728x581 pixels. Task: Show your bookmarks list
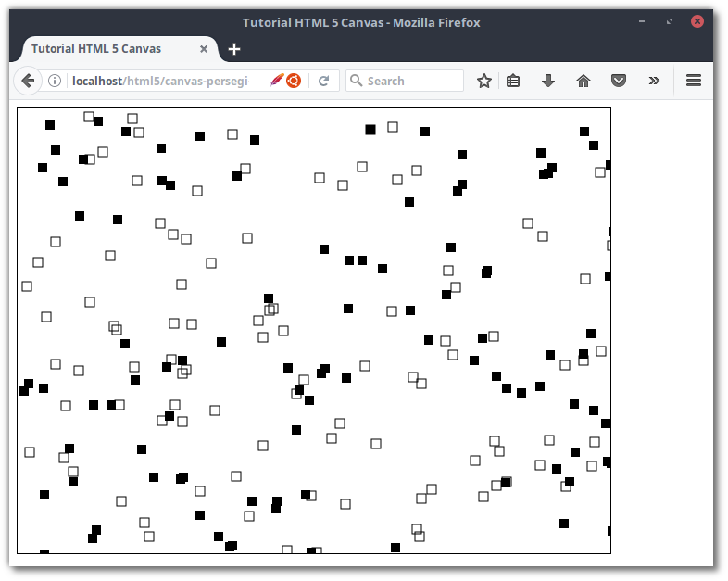[513, 82]
